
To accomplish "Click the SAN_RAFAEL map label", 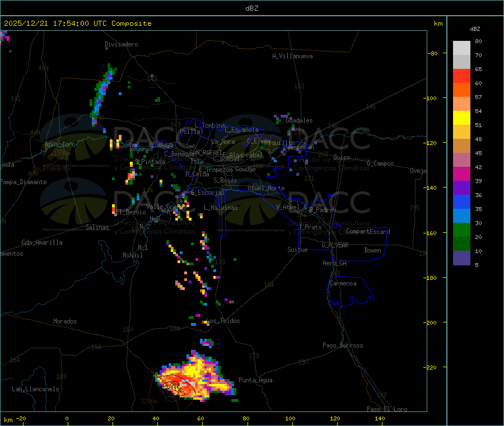I will pyautogui.click(x=206, y=152).
